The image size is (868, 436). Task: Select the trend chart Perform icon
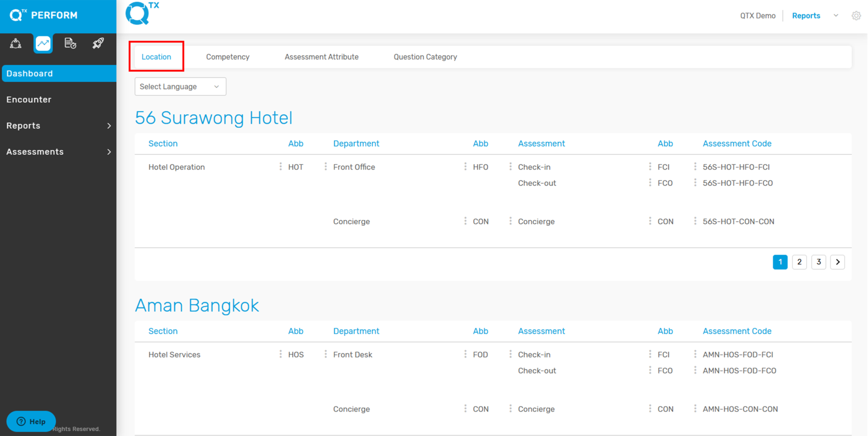pyautogui.click(x=43, y=43)
